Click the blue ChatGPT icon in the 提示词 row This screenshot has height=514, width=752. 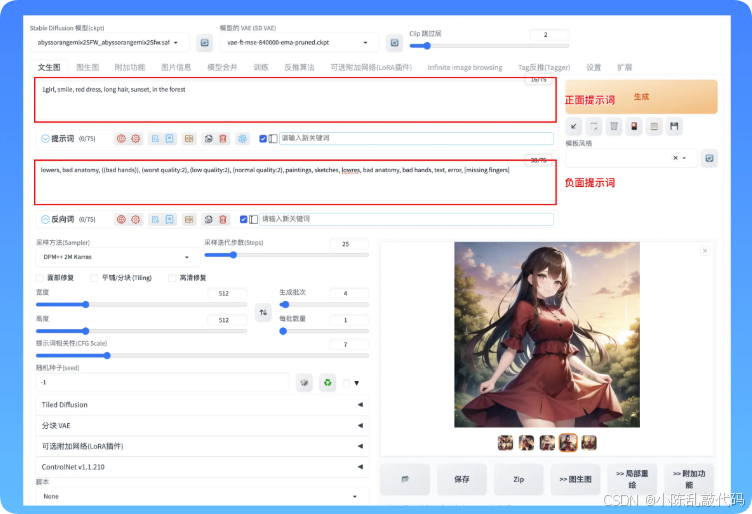coord(243,139)
